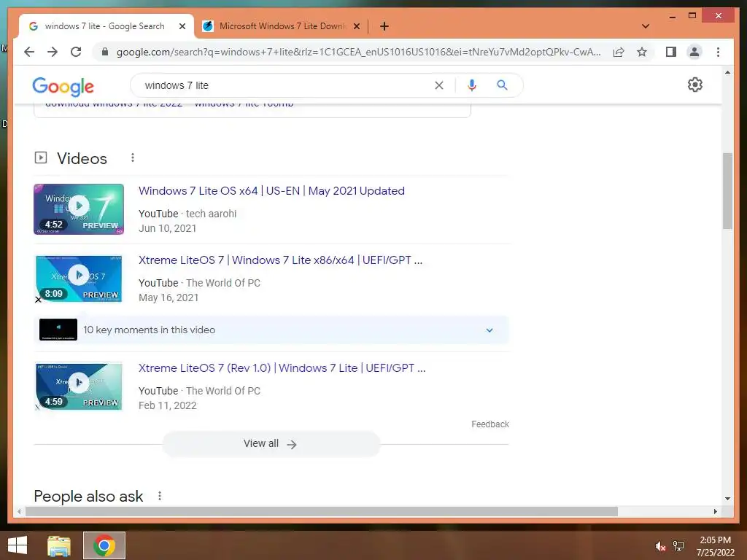Open File Explorer from taskbar
The height and width of the screenshot is (560, 747).
[x=59, y=545]
